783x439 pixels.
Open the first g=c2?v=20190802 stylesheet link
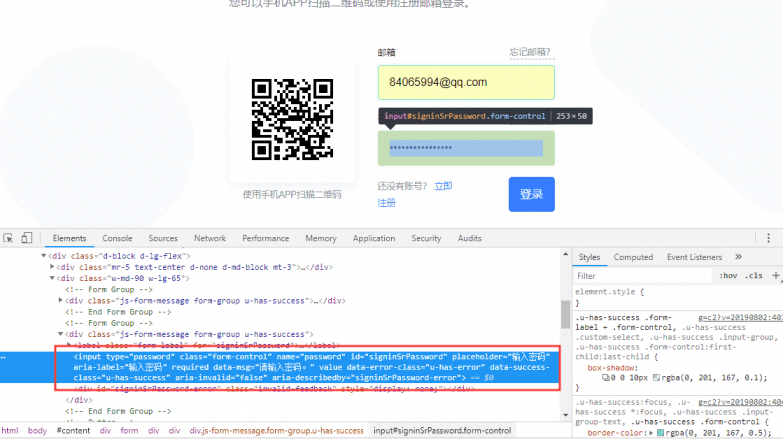click(x=740, y=318)
